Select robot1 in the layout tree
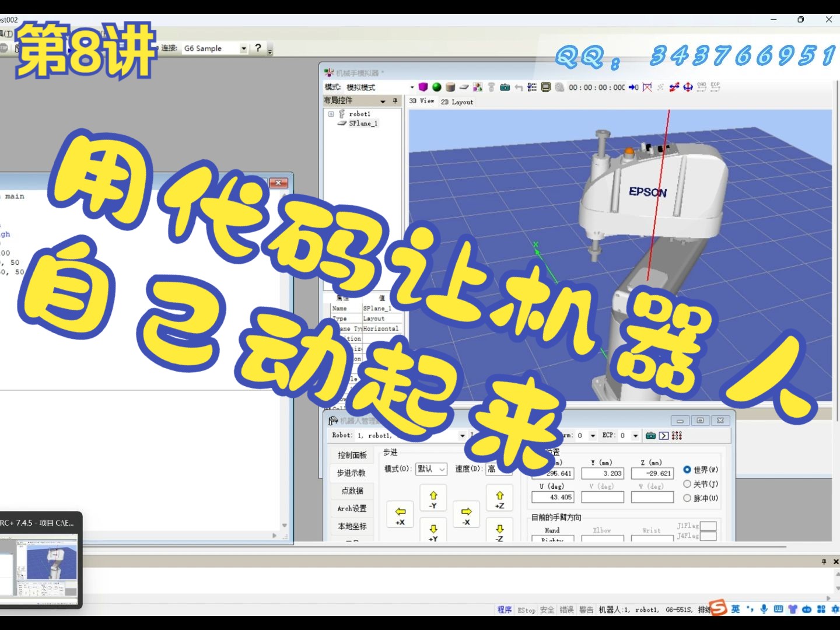840x630 pixels. (x=359, y=114)
